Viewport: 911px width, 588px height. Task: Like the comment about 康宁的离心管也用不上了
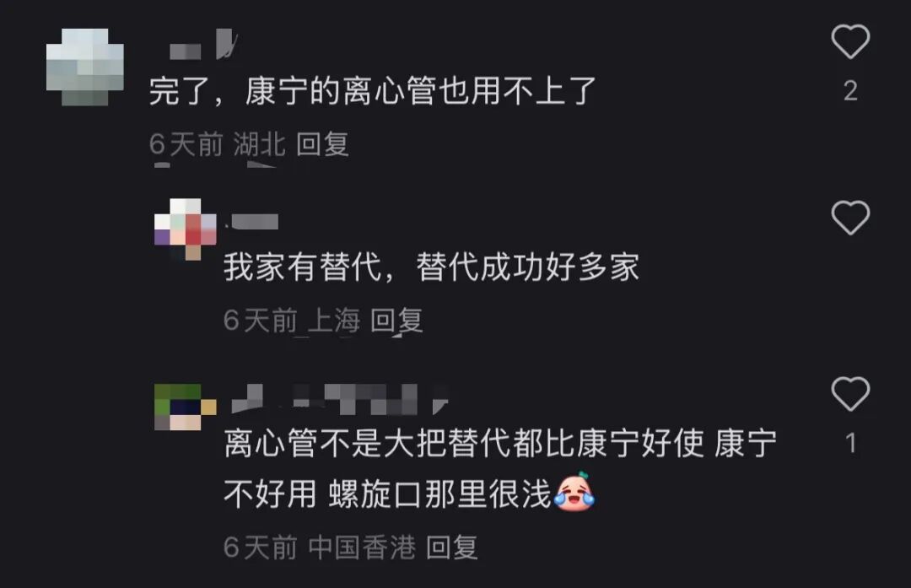point(850,41)
